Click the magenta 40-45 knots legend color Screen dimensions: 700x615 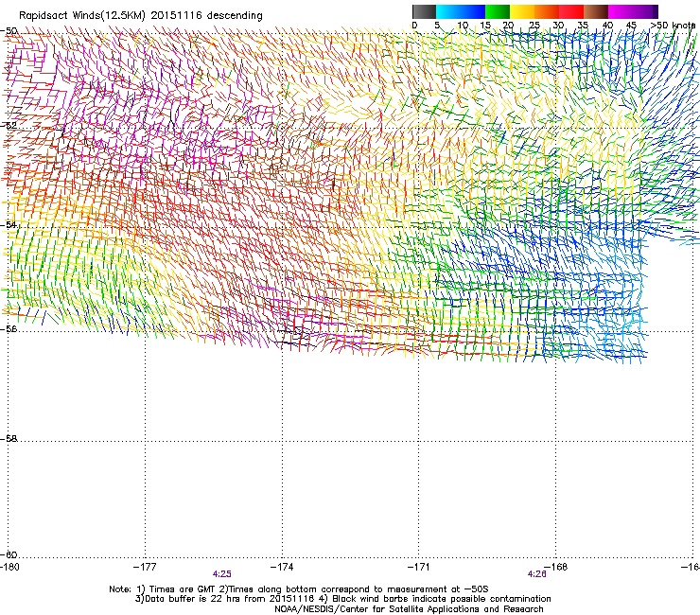[x=621, y=11]
